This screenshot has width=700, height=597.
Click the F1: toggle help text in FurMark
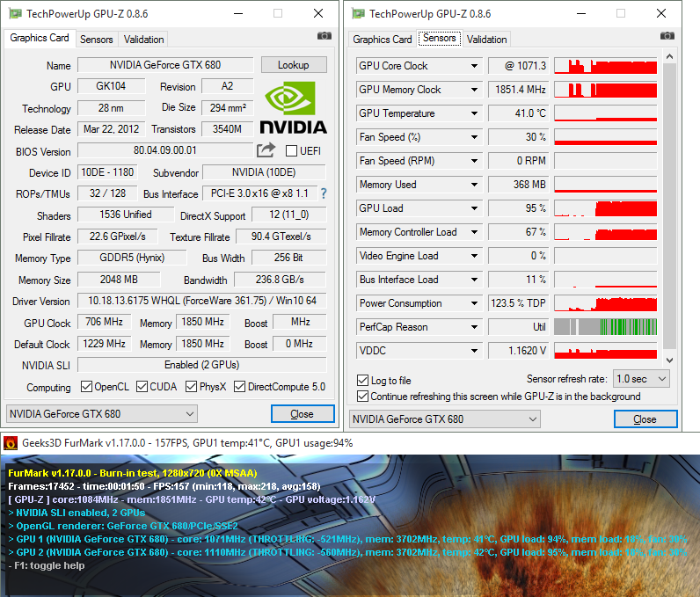[47, 565]
